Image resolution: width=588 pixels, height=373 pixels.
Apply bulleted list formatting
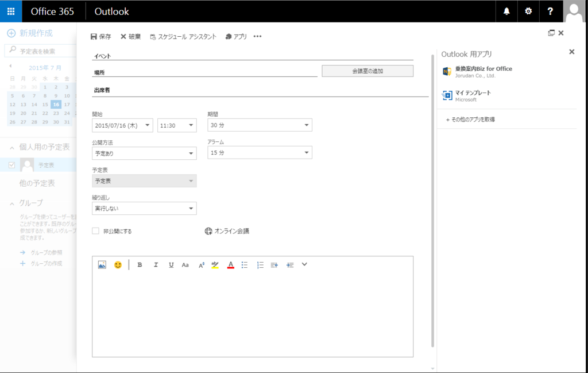244,264
